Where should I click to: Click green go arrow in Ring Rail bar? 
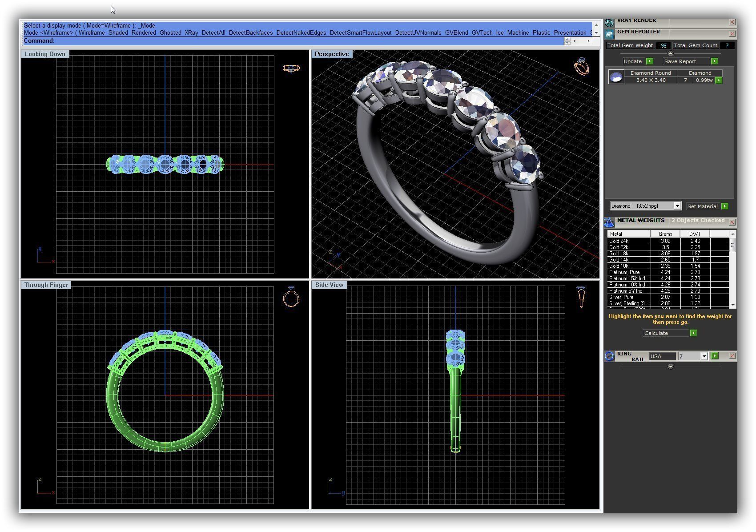(714, 356)
